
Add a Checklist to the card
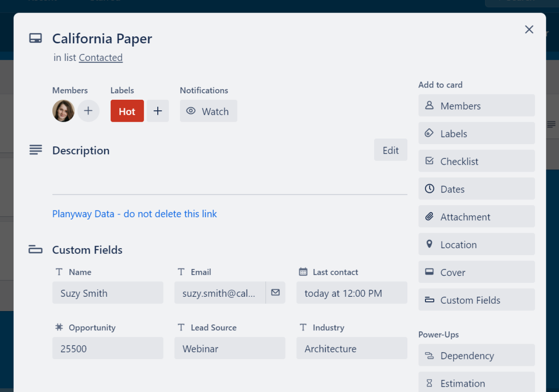tap(476, 161)
